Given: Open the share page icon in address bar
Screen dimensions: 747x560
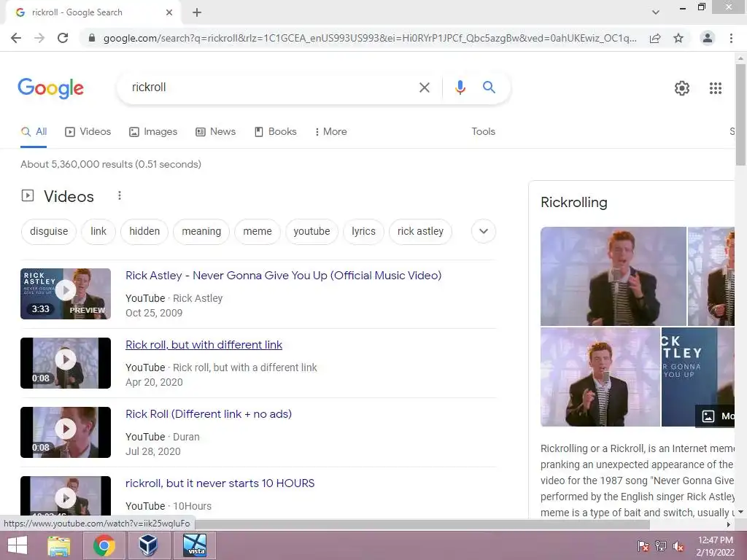Looking at the screenshot, I should pyautogui.click(x=655, y=38).
